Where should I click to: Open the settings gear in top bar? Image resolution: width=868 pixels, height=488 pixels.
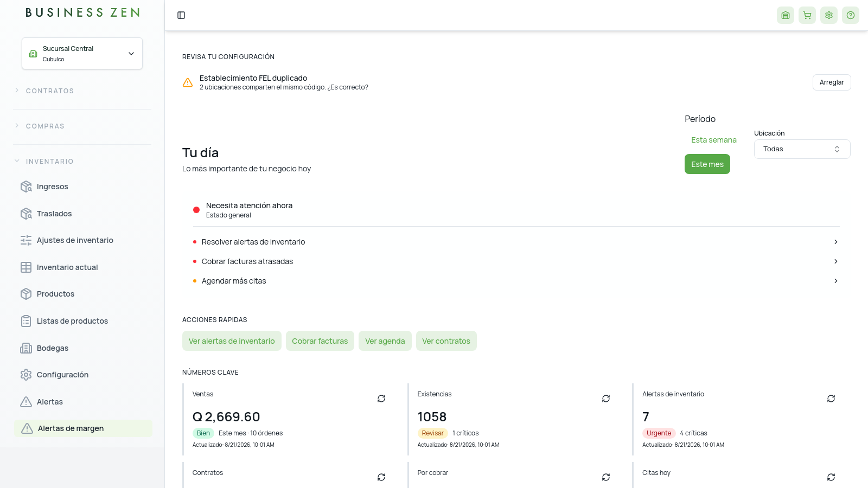click(829, 15)
